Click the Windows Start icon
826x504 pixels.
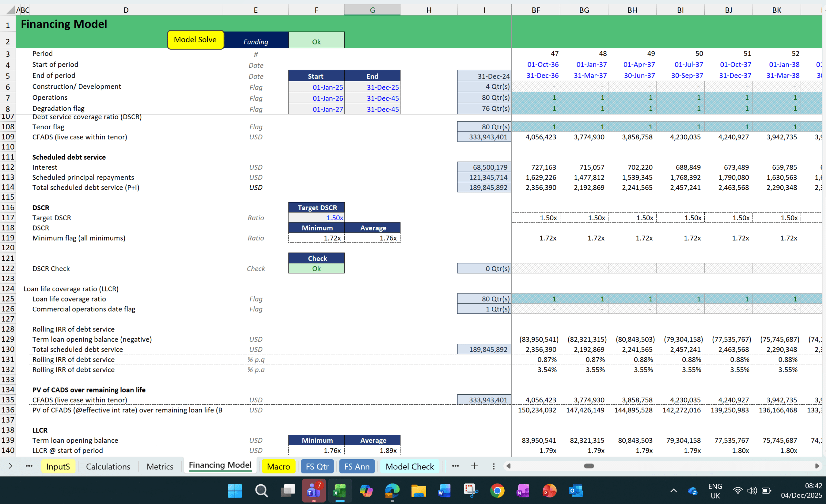235,491
